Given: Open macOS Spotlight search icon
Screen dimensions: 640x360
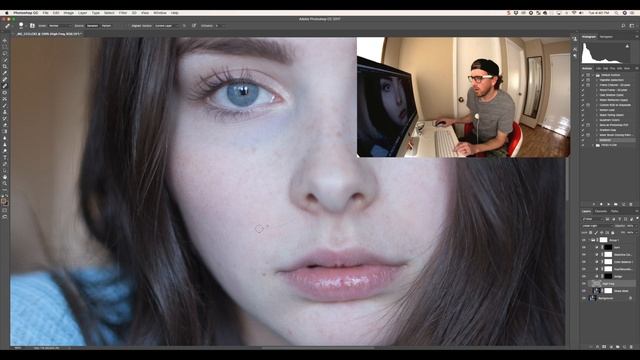Looking at the screenshot, I should (x=616, y=13).
